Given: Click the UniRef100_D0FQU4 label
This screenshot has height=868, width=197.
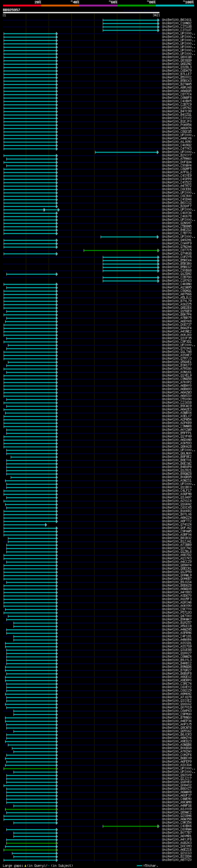Looking at the screenshot, I should coord(177,162).
